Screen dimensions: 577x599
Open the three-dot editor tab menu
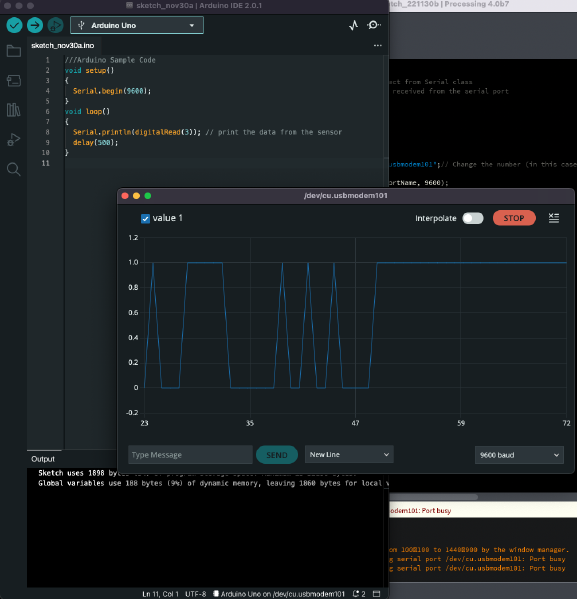(x=378, y=45)
